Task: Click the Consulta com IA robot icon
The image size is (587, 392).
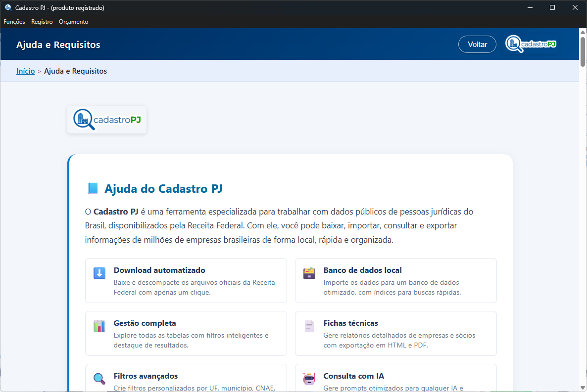Action: (x=309, y=379)
